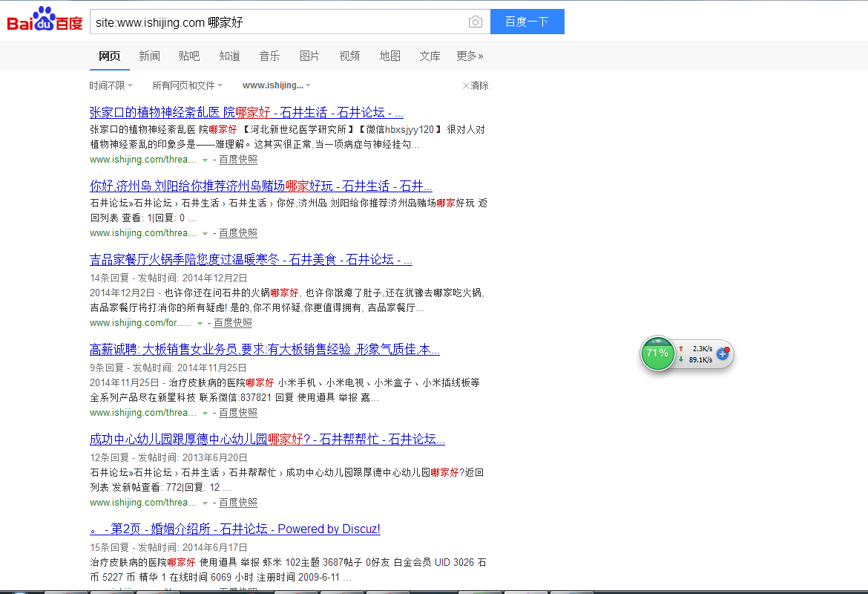The width and height of the screenshot is (868, 594).
Task: Switch to the 图片 tab
Action: coord(309,56)
